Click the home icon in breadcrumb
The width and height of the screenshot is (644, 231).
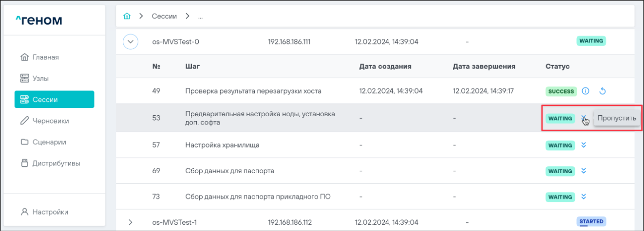(x=127, y=16)
